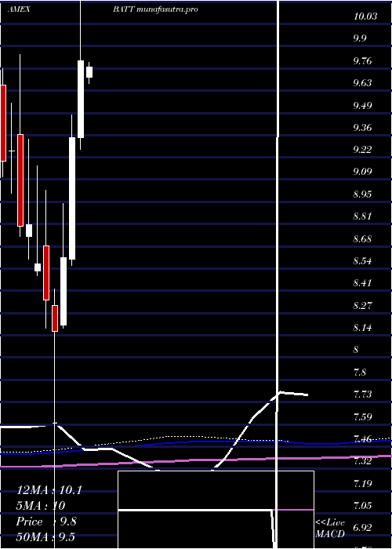Click the 10.03 price axis label
Viewport: 392px width, 549px height.
pos(365,16)
